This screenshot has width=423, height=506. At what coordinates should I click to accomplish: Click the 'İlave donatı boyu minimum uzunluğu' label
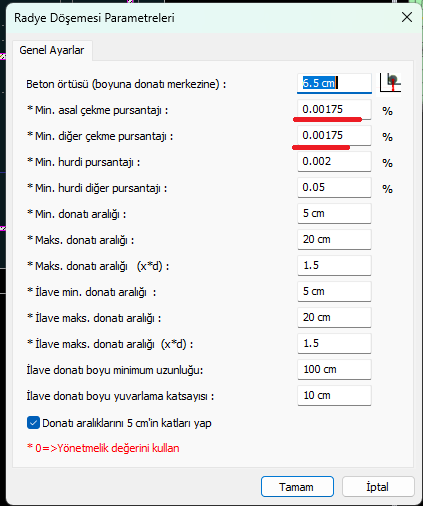115,370
